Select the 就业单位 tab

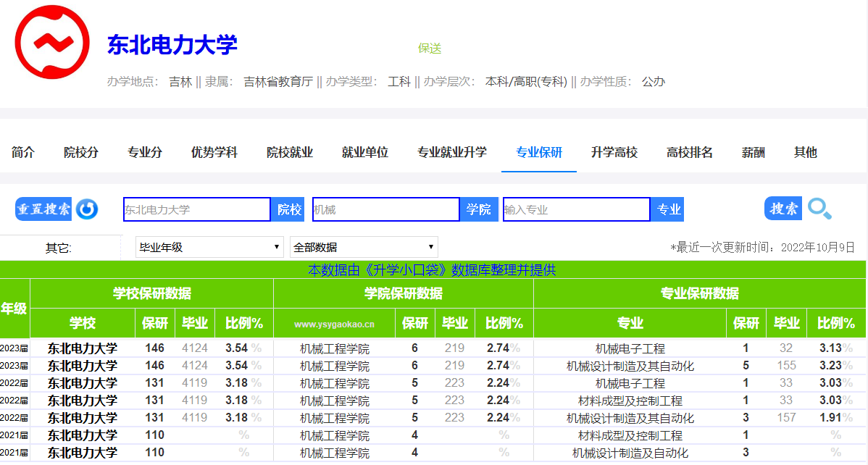364,152
